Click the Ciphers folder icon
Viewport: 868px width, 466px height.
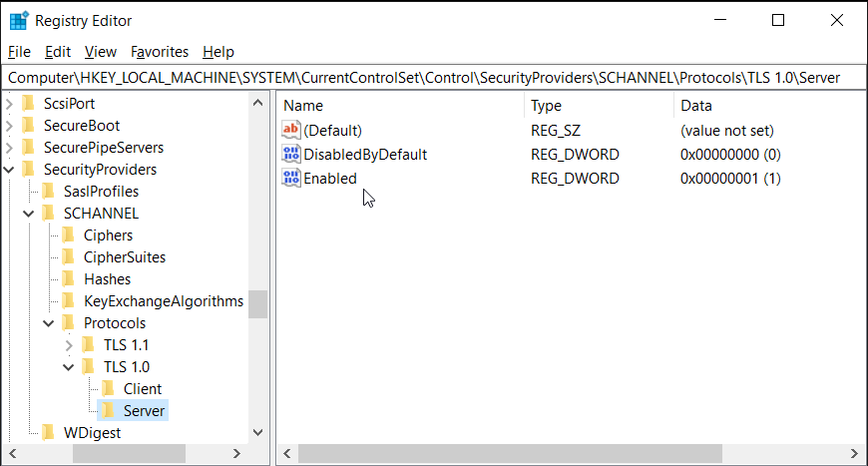69,235
